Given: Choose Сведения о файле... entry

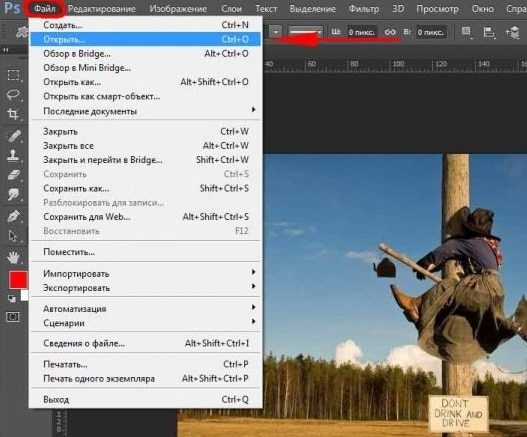Looking at the screenshot, I should click(x=146, y=343).
